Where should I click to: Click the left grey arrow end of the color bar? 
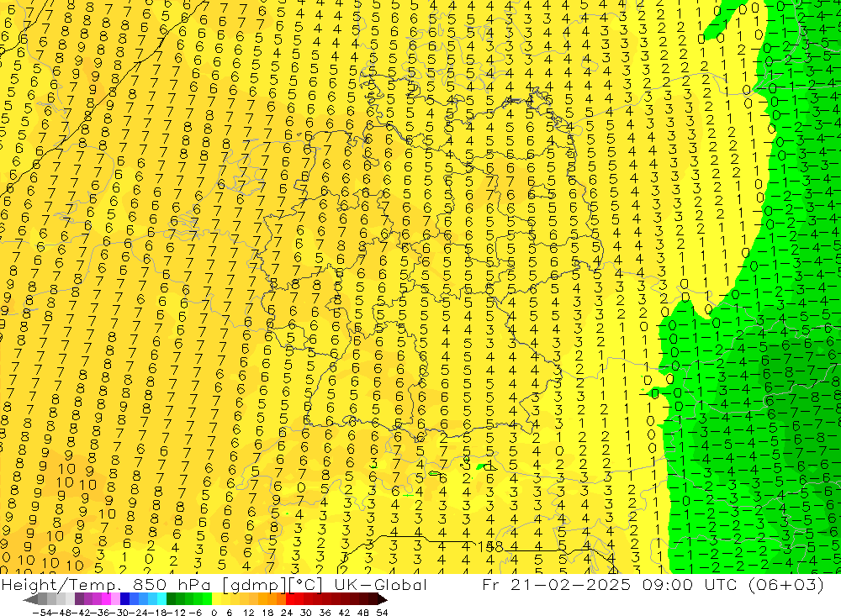pos(30,599)
